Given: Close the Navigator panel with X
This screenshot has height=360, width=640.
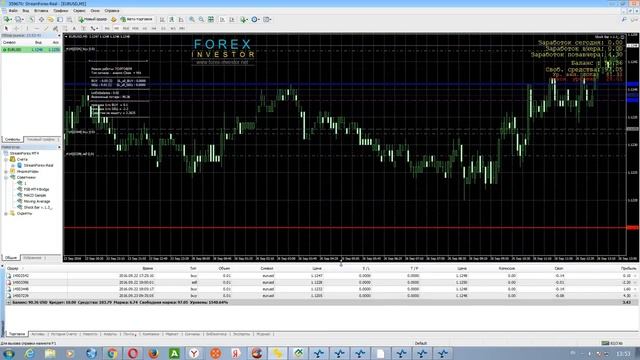Looking at the screenshot, I should pos(59,147).
